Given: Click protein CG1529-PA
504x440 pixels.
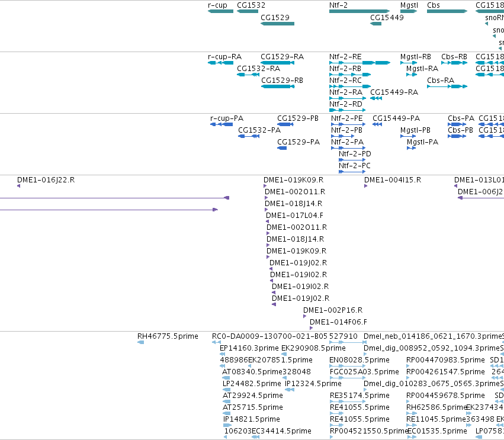Looking at the screenshot, I should point(282,148).
